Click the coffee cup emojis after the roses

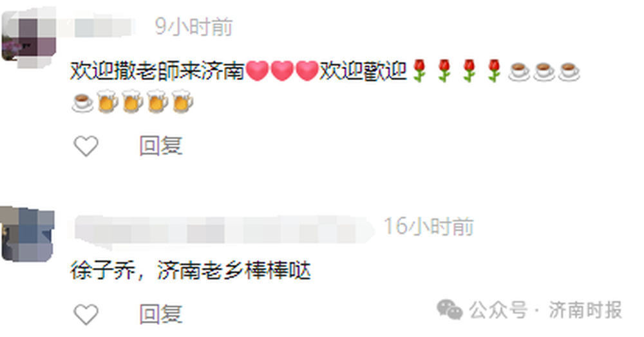[544, 71]
